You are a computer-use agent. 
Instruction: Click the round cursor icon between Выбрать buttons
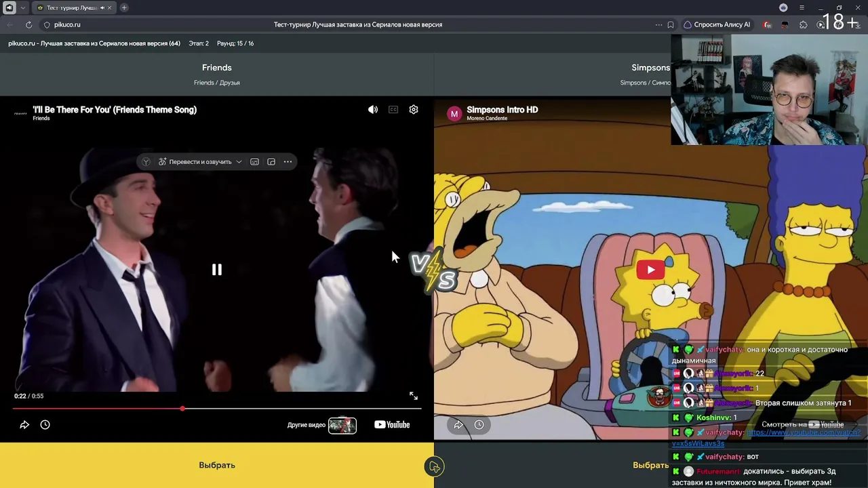434,466
